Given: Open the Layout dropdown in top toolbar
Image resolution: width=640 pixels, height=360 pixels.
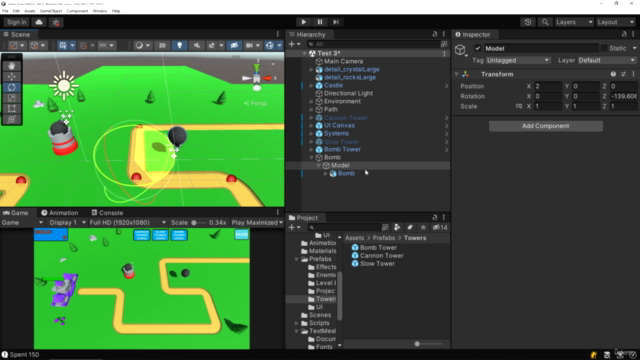Looking at the screenshot, I should pyautogui.click(x=616, y=22).
